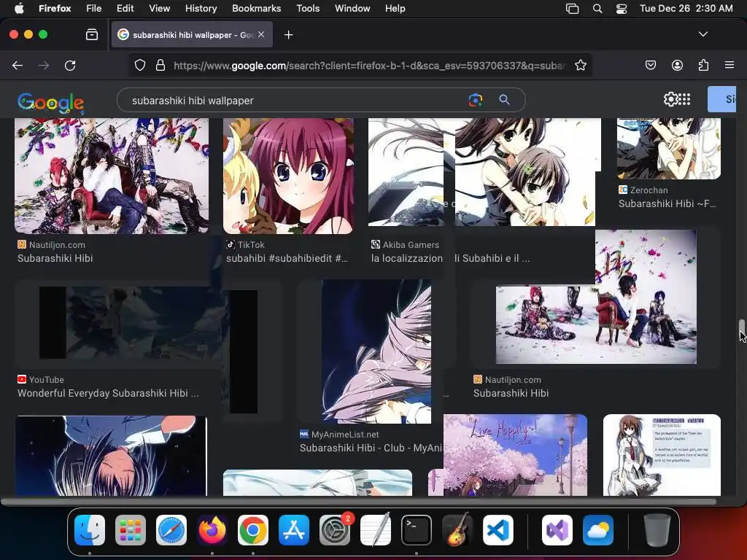Open App Store from the Dock
The image size is (747, 560).
coord(294,529)
